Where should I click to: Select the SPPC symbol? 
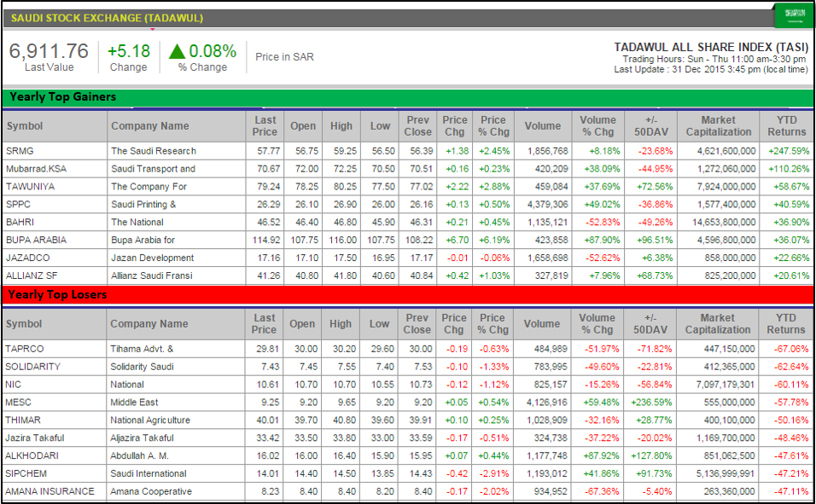[x=18, y=205]
